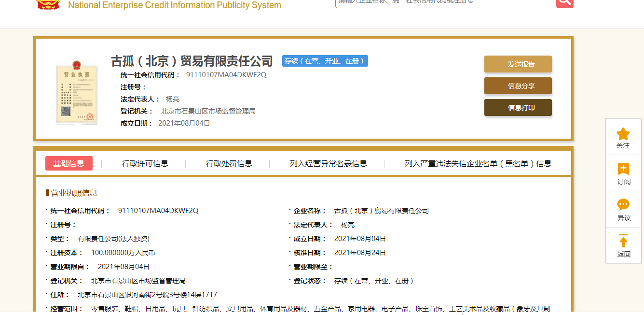644x315 pixels.
Task: Click the 返回 up-arrow icon
Action: pos(623,241)
